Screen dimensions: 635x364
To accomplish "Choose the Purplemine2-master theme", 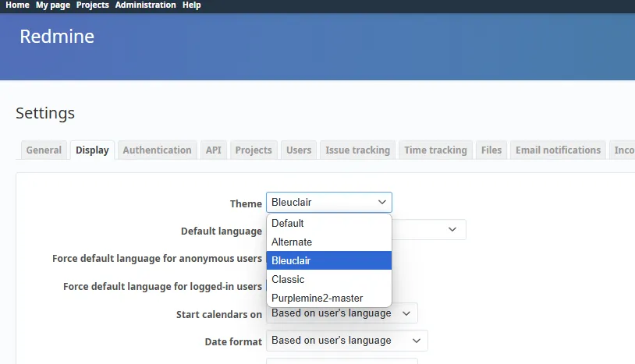I will (x=328, y=298).
